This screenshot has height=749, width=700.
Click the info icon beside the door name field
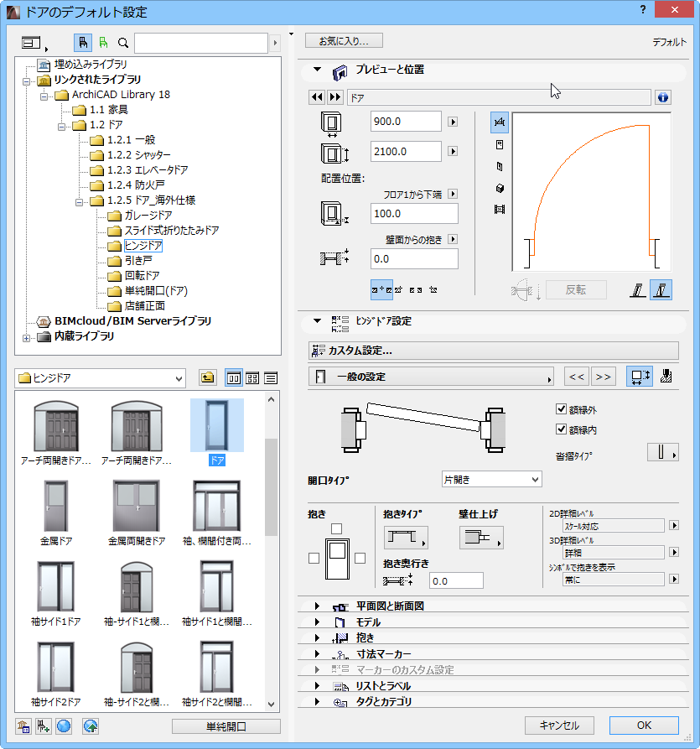[662, 97]
